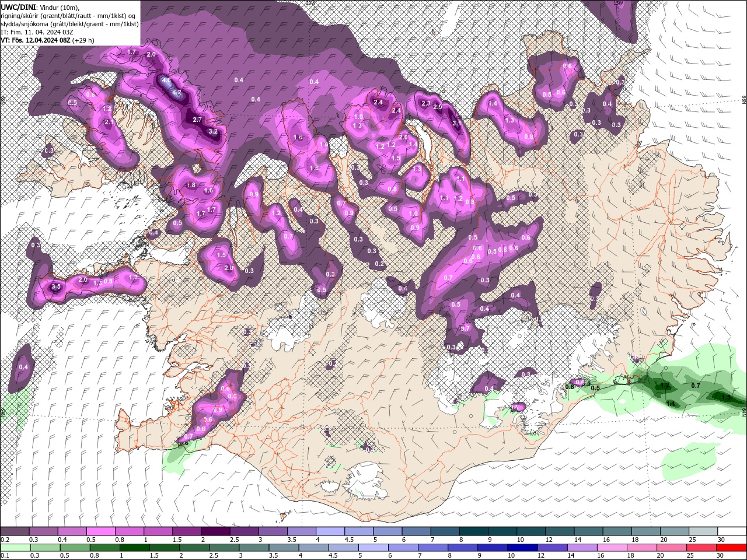Select the snow legend swatch labeled 16
This screenshot has height=560, width=747.
(x=617, y=531)
